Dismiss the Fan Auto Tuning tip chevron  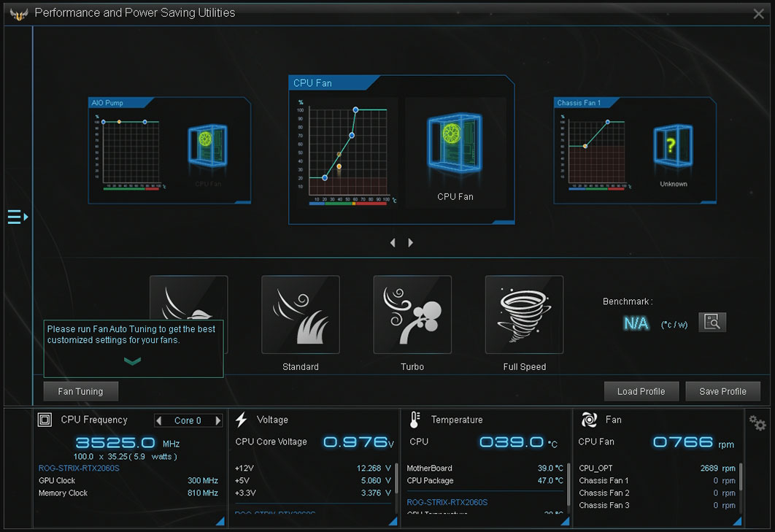pos(133,361)
